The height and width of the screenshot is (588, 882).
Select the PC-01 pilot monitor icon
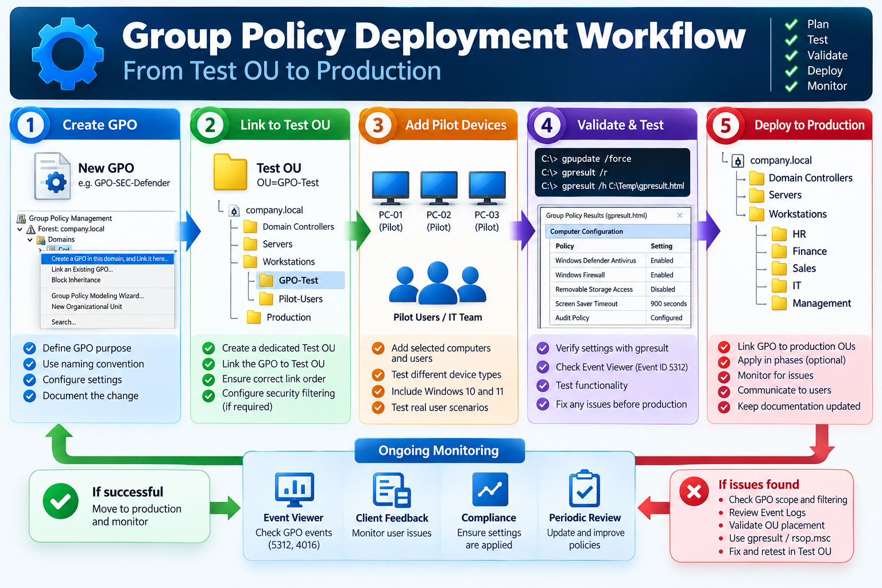click(390, 188)
